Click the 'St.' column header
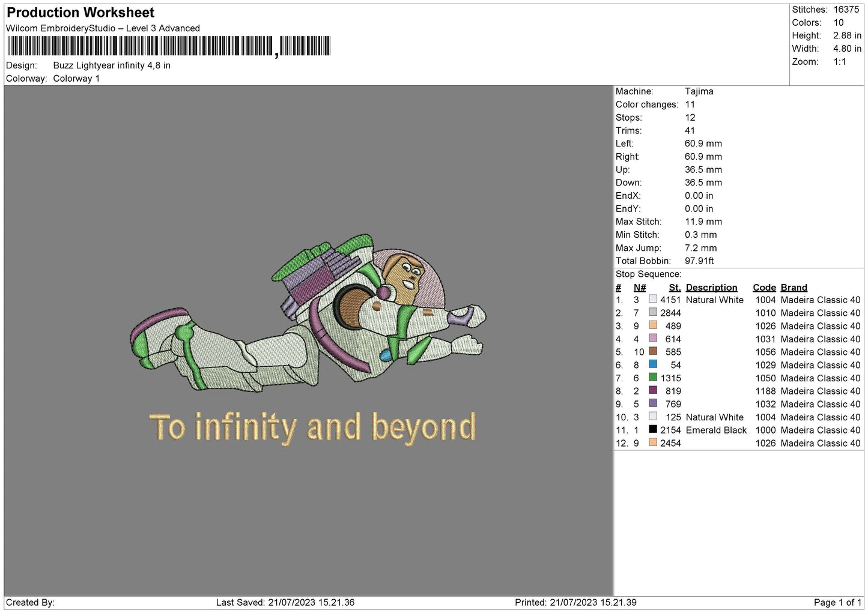Screen dimensions: 868x613 coord(675,288)
